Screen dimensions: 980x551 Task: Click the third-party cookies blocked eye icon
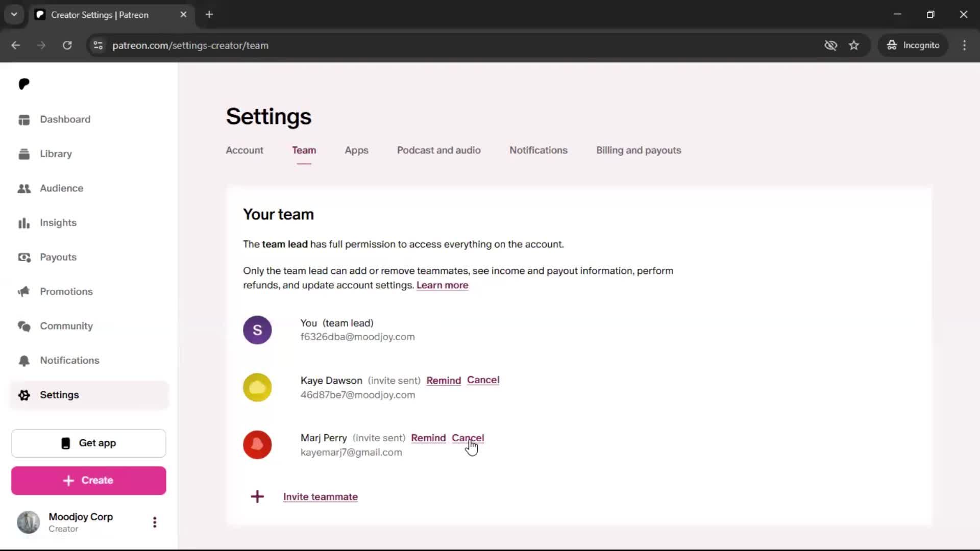click(830, 45)
